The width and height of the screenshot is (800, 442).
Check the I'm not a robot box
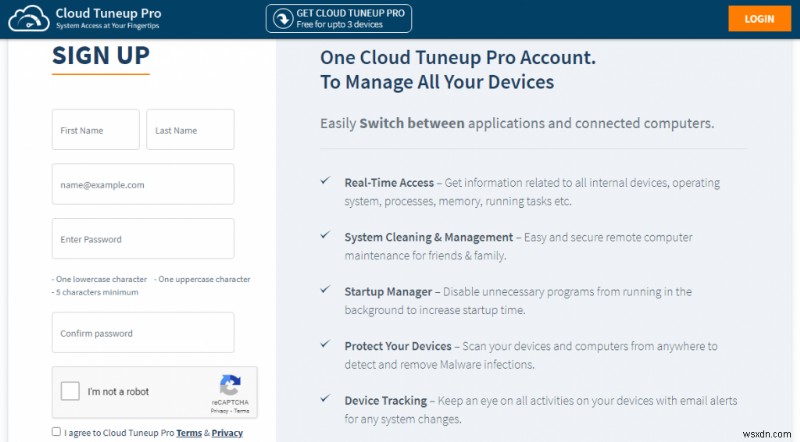click(70, 391)
